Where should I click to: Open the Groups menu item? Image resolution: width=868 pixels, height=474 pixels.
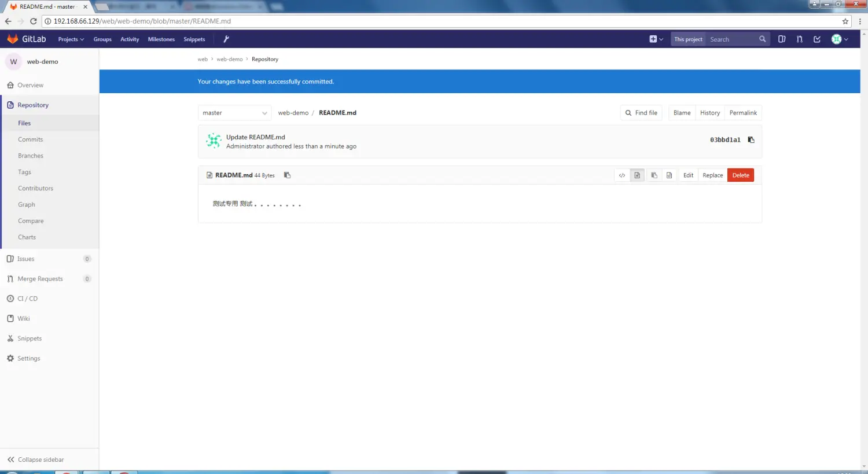(102, 39)
